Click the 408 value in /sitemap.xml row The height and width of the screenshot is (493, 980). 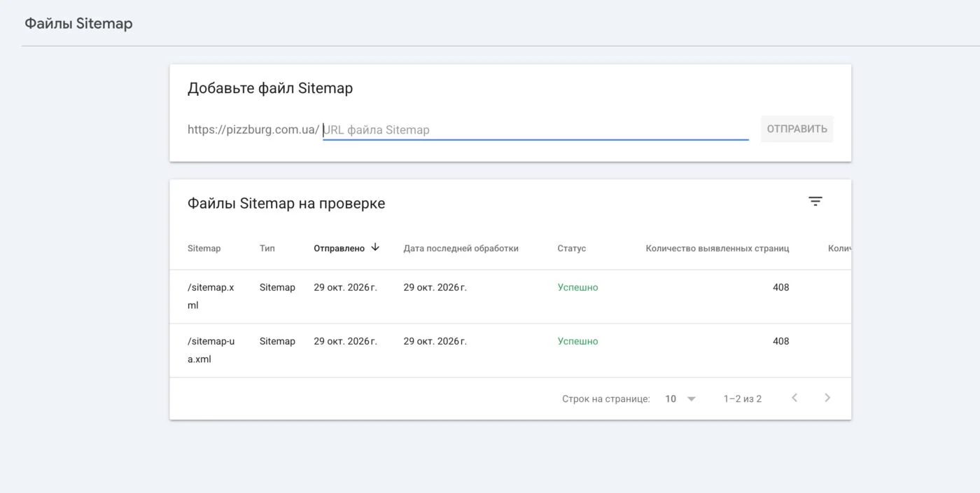tap(780, 287)
